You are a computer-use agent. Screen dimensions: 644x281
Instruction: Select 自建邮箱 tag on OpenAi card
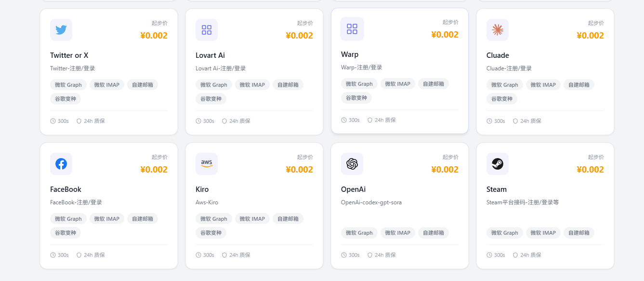(x=434, y=233)
